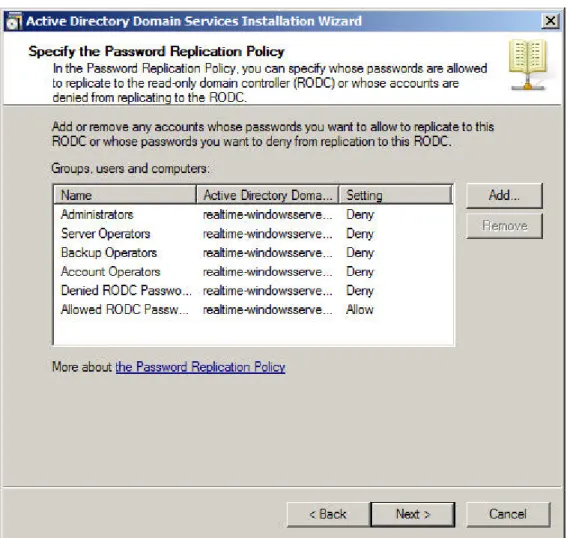
Task: Click the Deny setting for Backup Operators
Action: click(360, 253)
